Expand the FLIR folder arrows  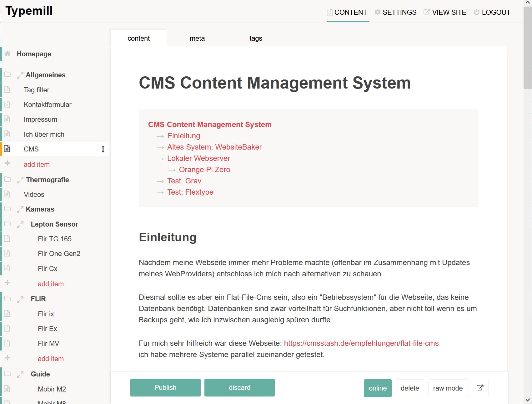point(20,299)
